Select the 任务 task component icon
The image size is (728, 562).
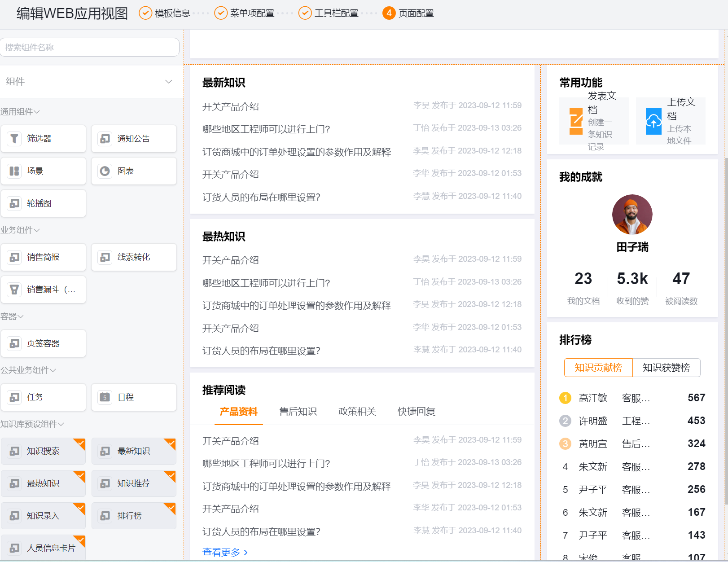point(14,397)
